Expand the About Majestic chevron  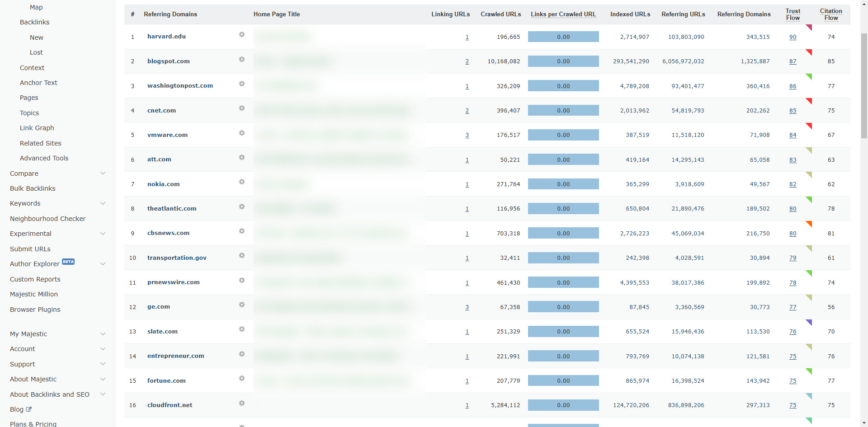pyautogui.click(x=103, y=379)
